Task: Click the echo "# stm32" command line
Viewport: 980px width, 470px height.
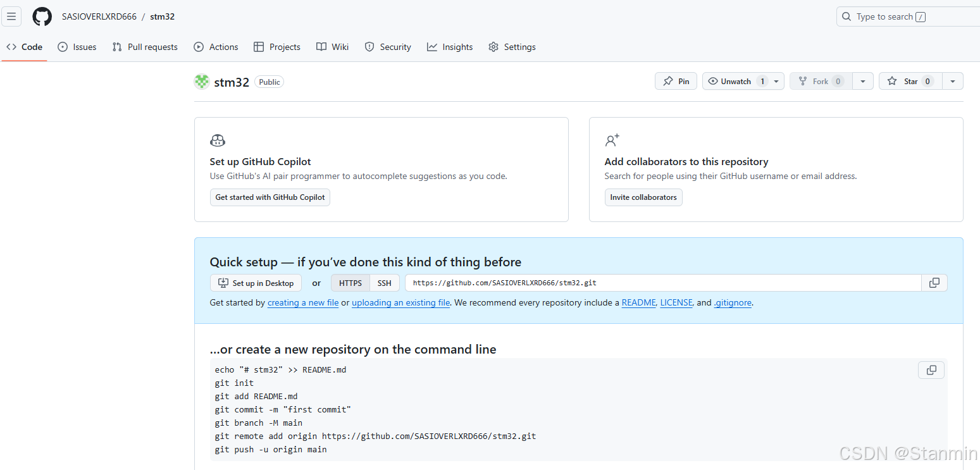Action: [x=280, y=369]
